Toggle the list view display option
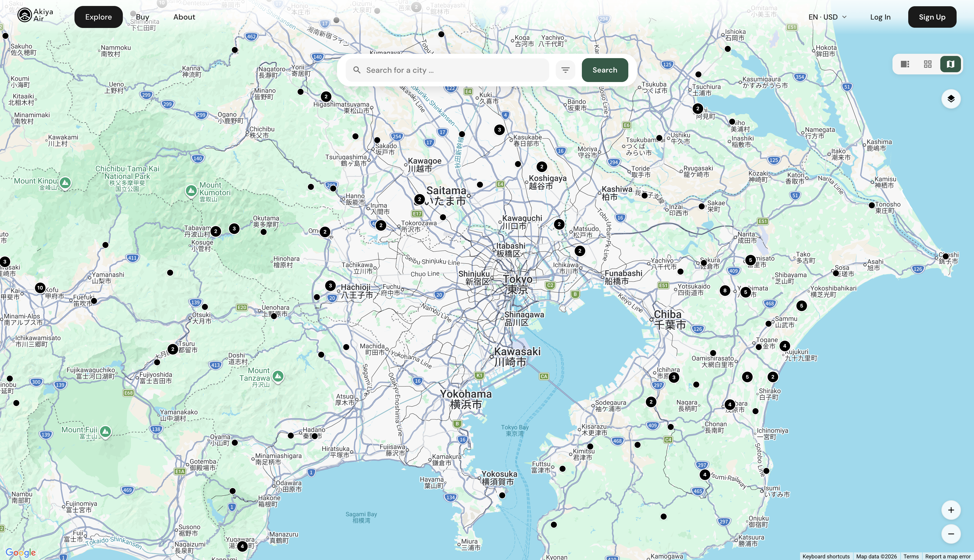This screenshot has height=560, width=974. [x=904, y=64]
